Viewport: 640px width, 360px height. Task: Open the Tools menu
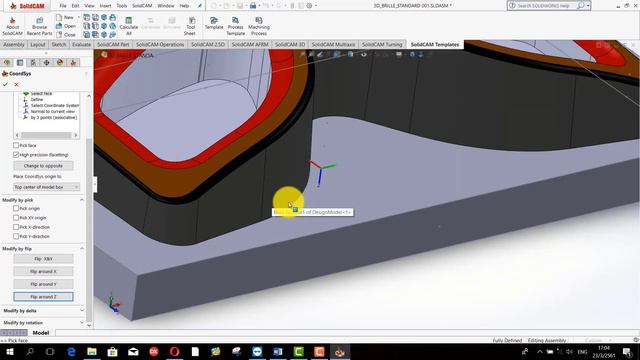(x=122, y=6)
